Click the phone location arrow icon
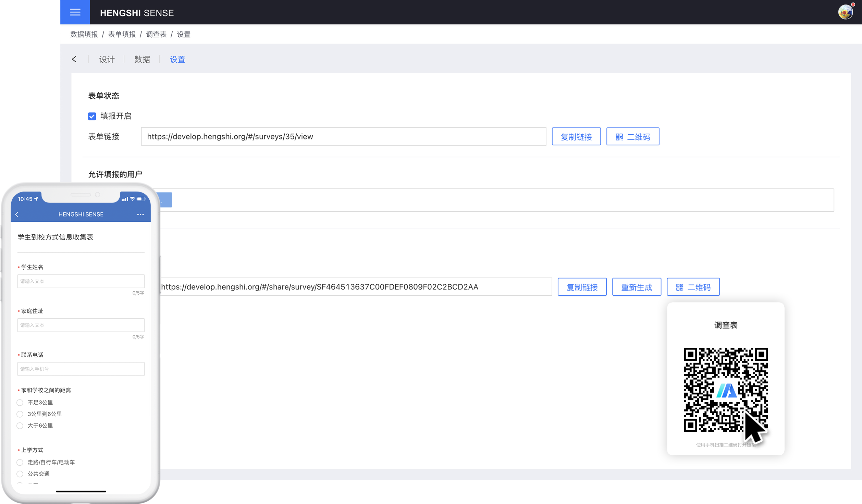 click(x=36, y=199)
